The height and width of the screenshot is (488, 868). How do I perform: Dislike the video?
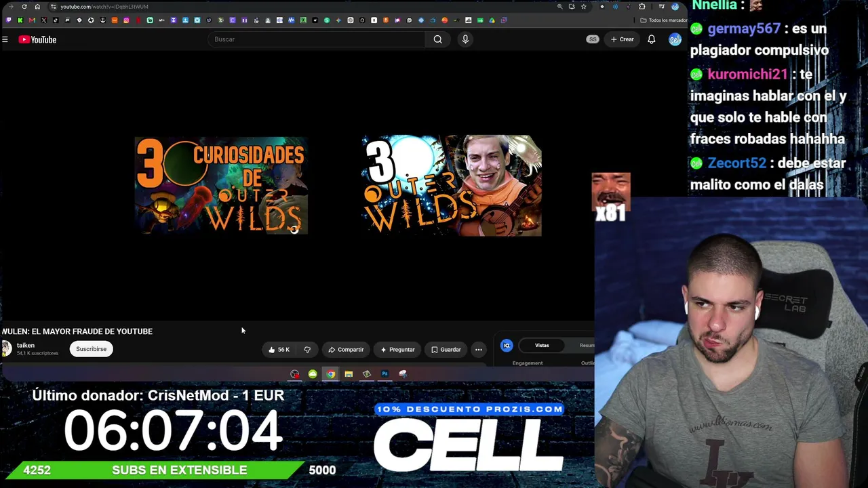click(x=307, y=350)
